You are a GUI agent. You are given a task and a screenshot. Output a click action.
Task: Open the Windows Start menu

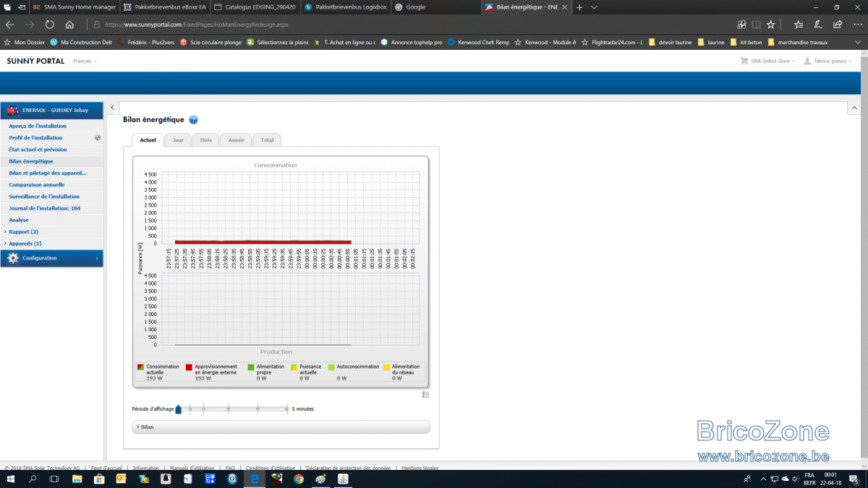(x=10, y=479)
